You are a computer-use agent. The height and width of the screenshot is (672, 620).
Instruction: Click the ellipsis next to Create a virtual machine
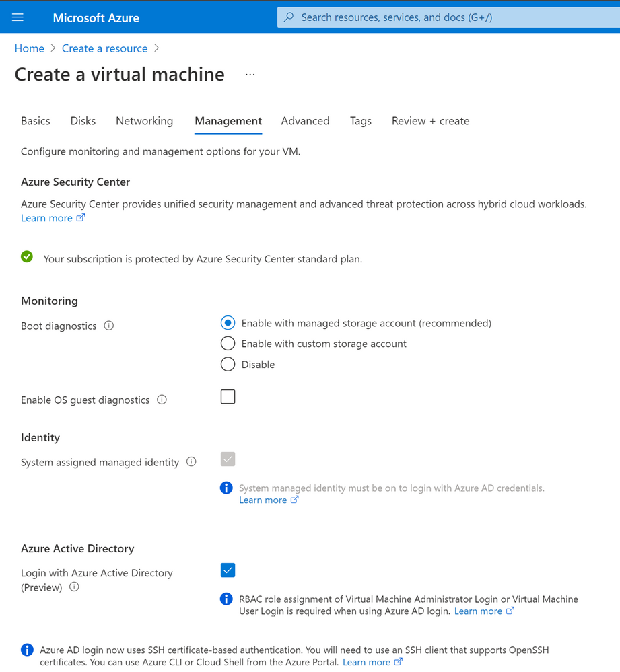[x=250, y=74]
